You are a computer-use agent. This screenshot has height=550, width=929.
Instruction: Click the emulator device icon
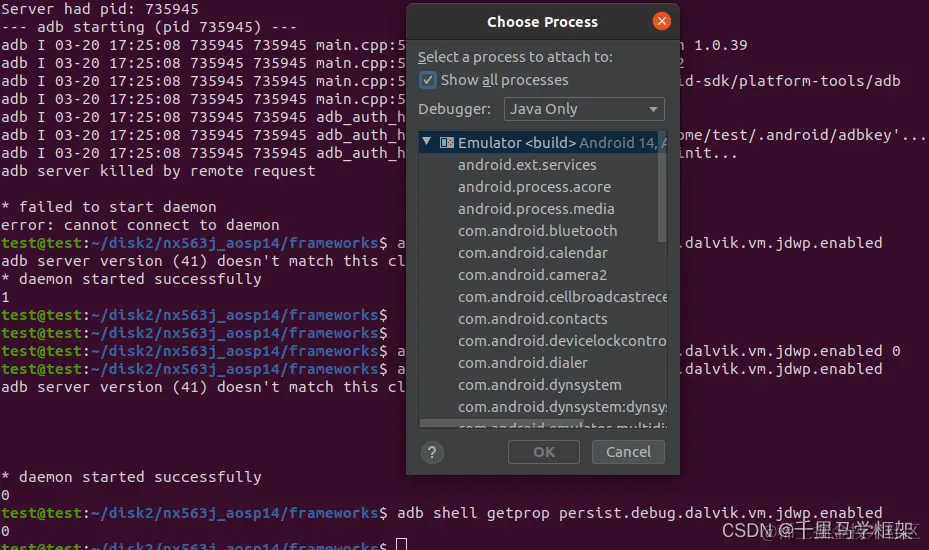coord(447,143)
